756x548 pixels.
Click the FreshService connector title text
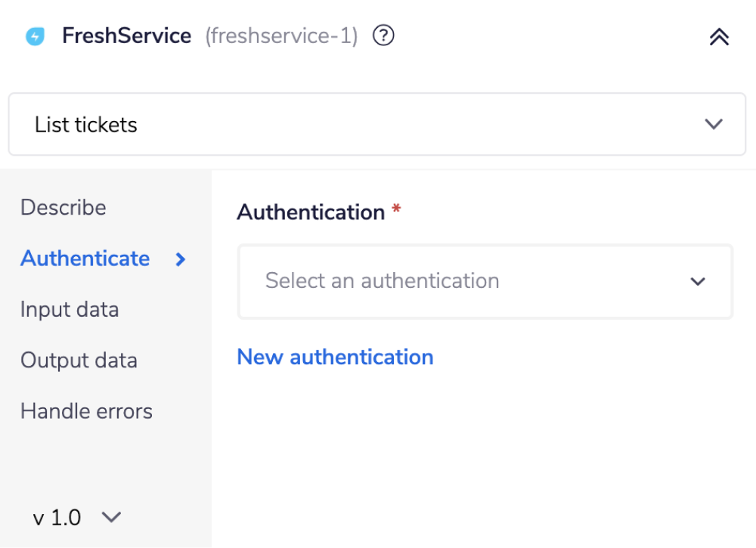pos(128,35)
